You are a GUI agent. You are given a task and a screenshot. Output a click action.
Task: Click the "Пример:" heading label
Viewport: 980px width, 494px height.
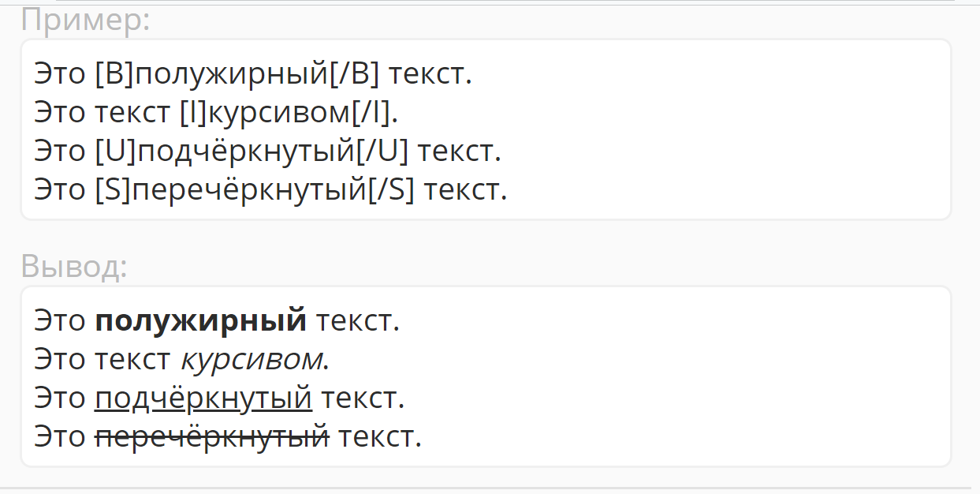coord(85,20)
